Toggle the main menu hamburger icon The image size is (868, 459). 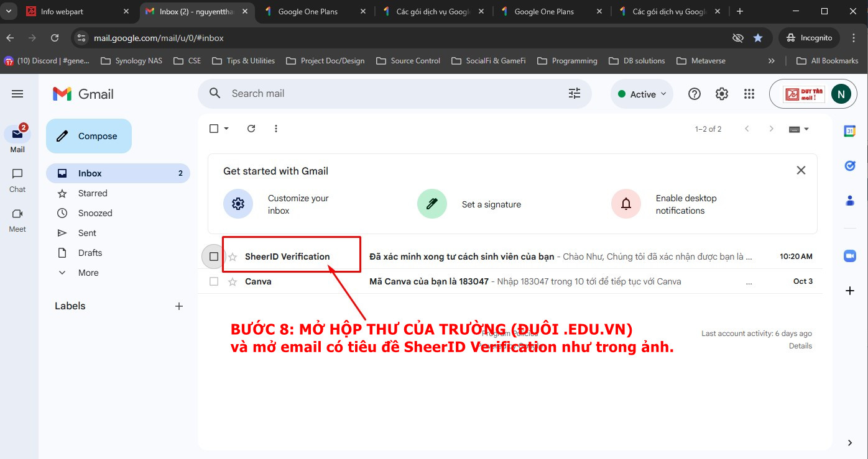tap(17, 94)
